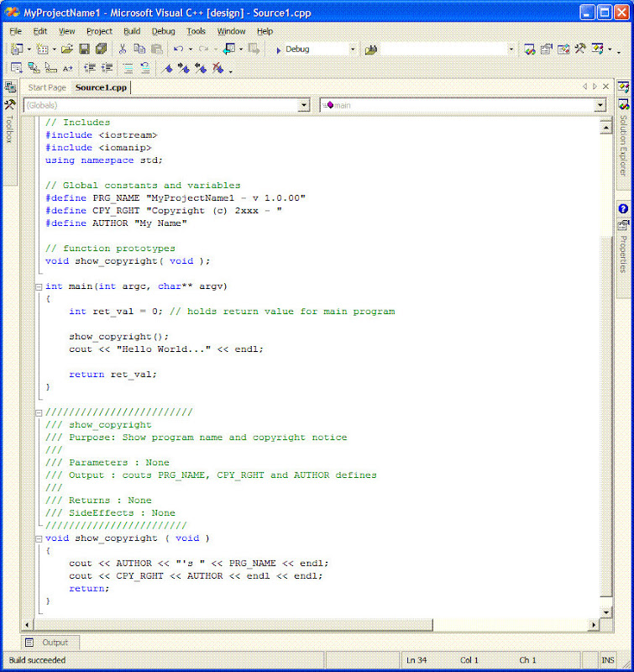Select the Source1.cpp document tab
This screenshot has width=634, height=672.
click(x=101, y=87)
